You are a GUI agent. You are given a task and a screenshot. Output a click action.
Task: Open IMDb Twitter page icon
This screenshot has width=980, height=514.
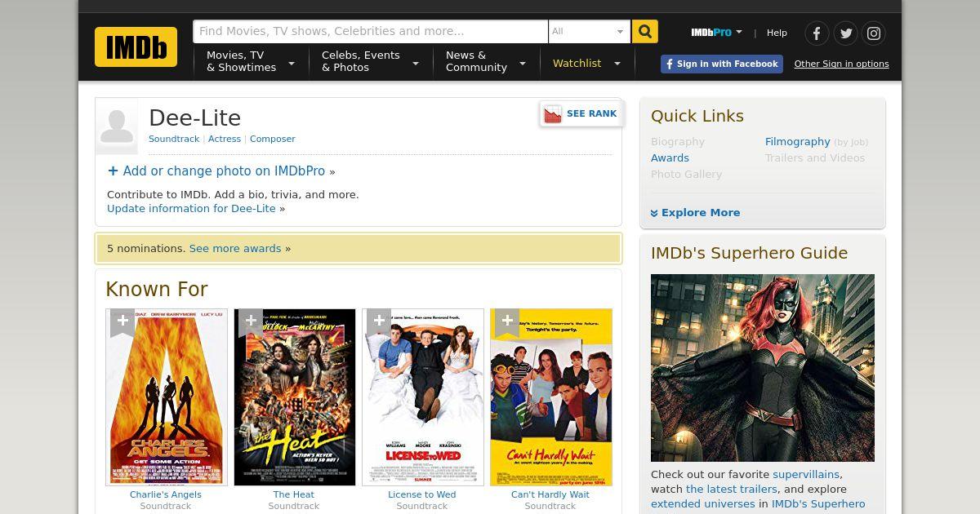pyautogui.click(x=845, y=33)
